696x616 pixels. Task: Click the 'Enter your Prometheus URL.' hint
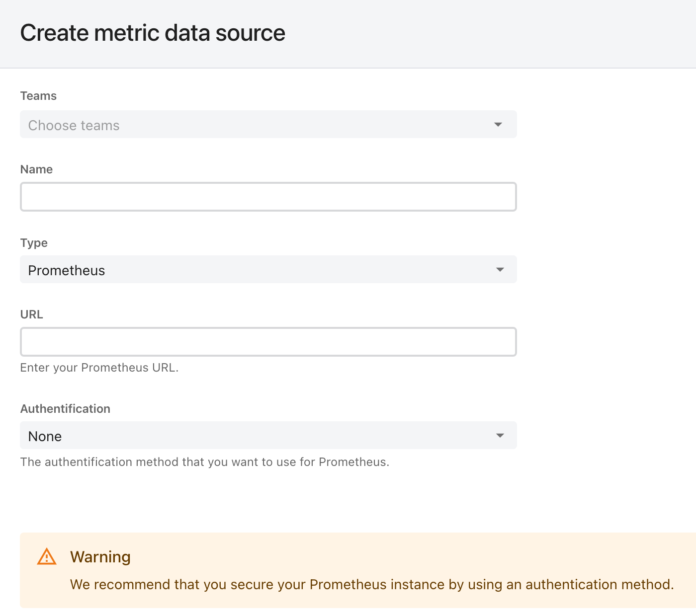(99, 368)
